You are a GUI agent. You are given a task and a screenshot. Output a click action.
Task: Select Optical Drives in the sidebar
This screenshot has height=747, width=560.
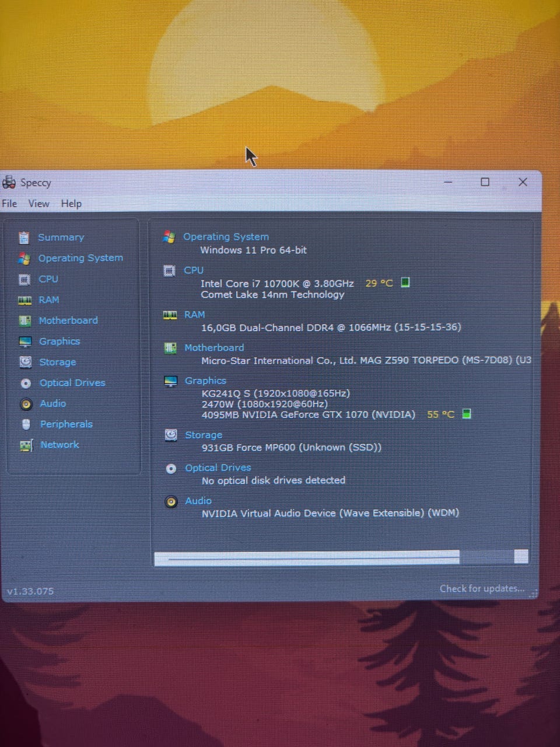72,383
